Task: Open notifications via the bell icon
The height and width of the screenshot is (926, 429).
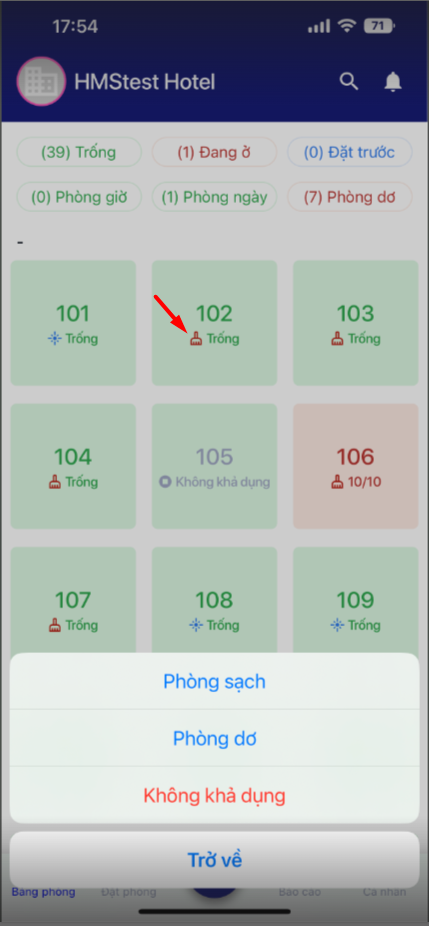Action: (x=393, y=82)
